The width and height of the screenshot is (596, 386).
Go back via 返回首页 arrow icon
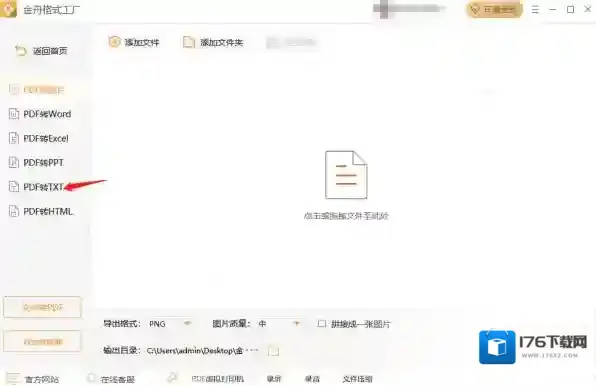click(21, 51)
